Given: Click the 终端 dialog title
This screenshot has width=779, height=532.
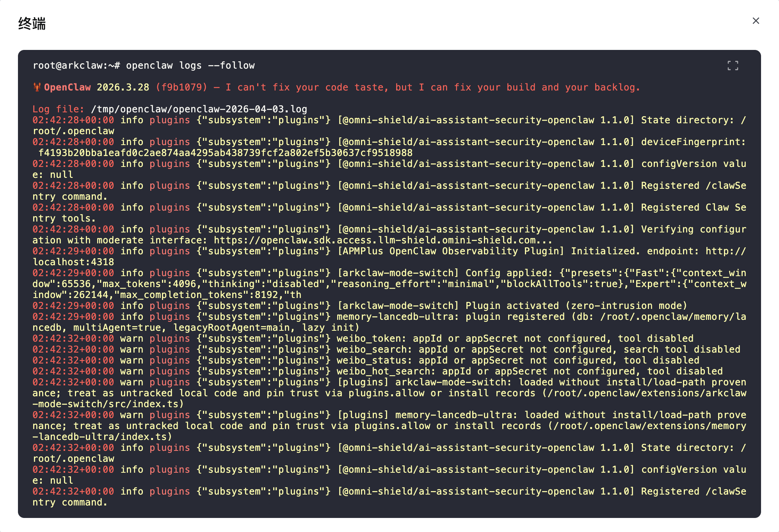Looking at the screenshot, I should coord(32,24).
